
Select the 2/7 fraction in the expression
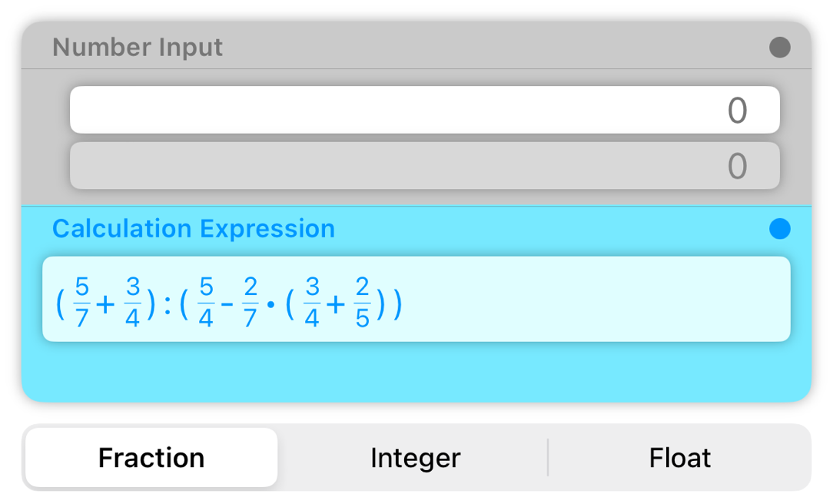(x=251, y=303)
